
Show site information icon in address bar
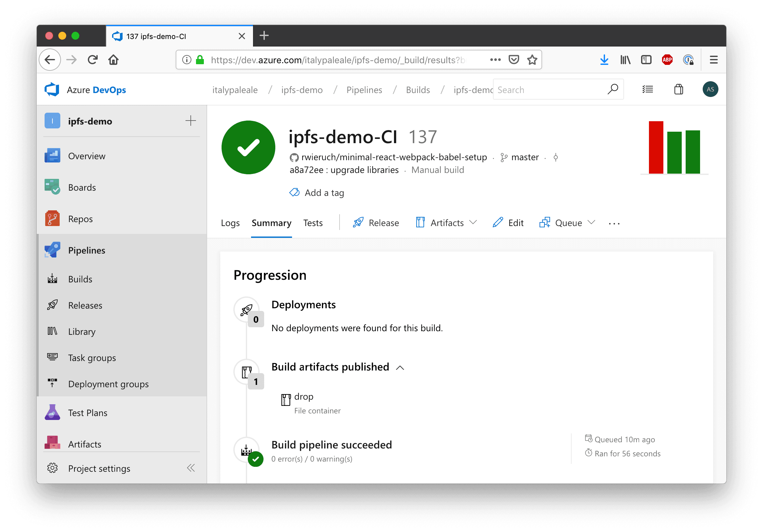click(x=187, y=60)
